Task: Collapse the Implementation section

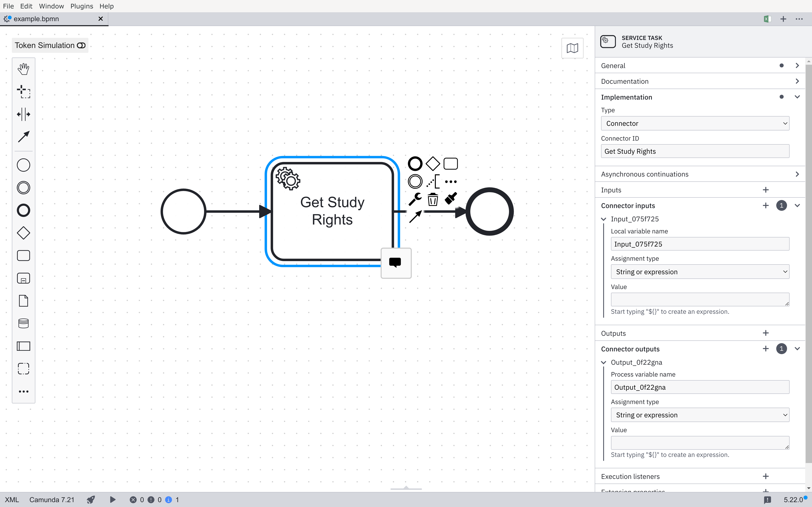Action: click(x=797, y=97)
